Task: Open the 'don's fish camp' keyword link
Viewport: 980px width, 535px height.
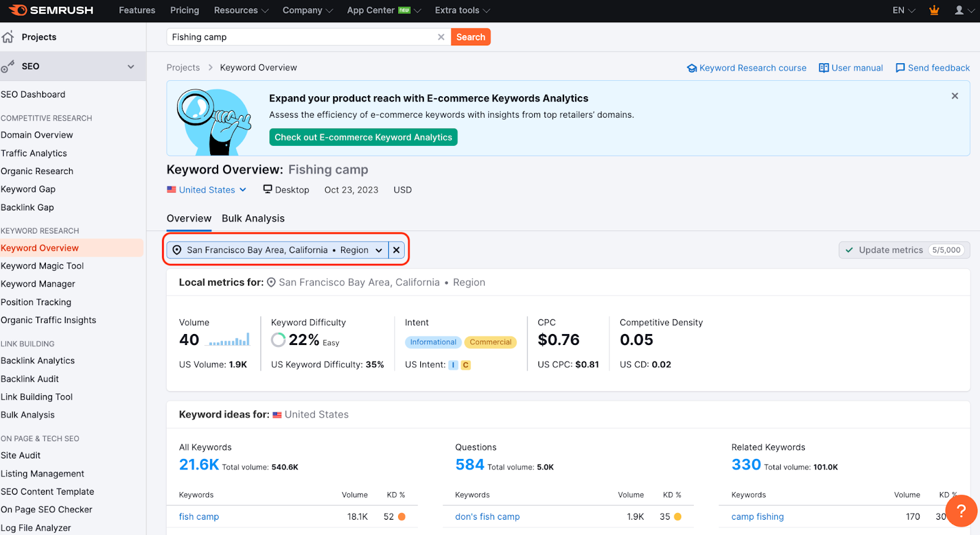Action: [487, 517]
